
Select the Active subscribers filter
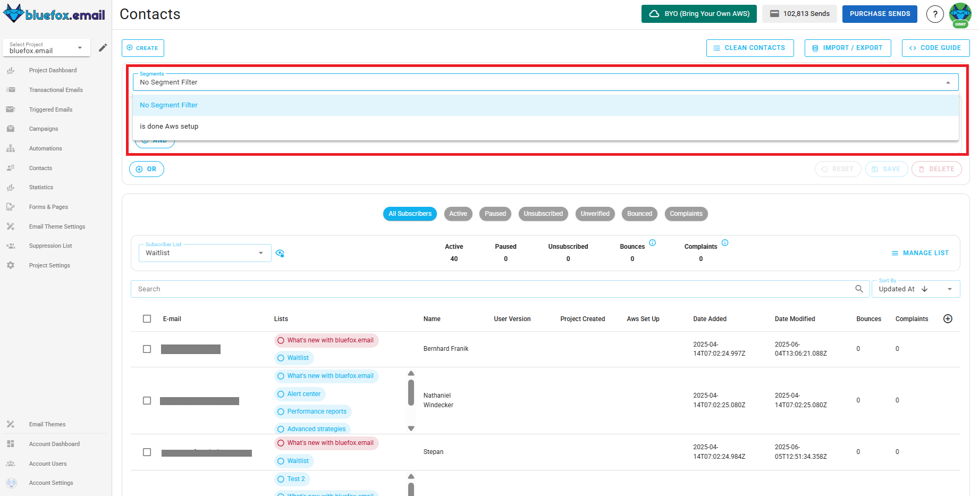point(458,214)
